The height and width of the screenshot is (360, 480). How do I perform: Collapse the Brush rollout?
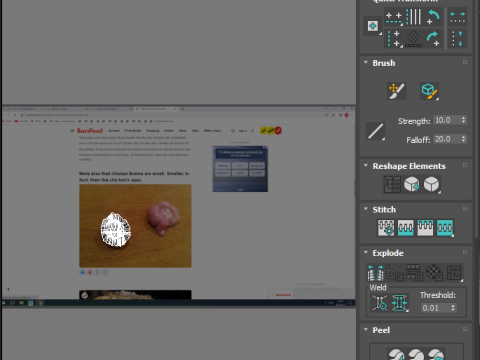[x=366, y=62]
